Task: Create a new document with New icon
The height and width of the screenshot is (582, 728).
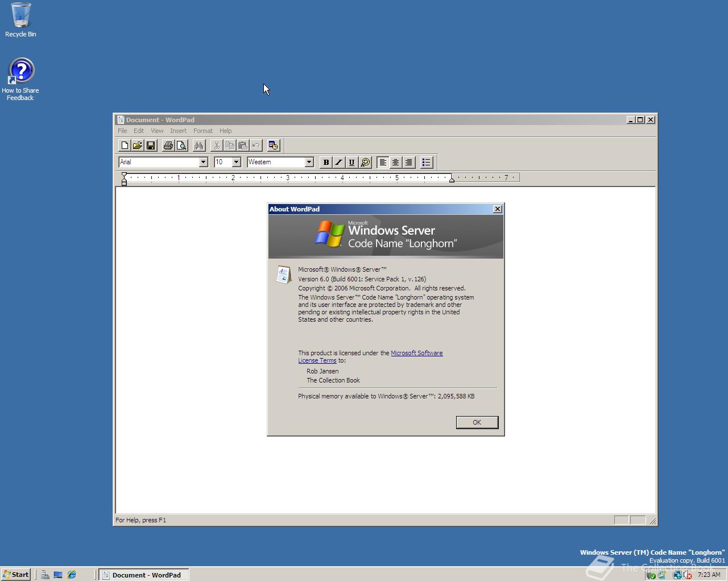Action: [x=125, y=145]
